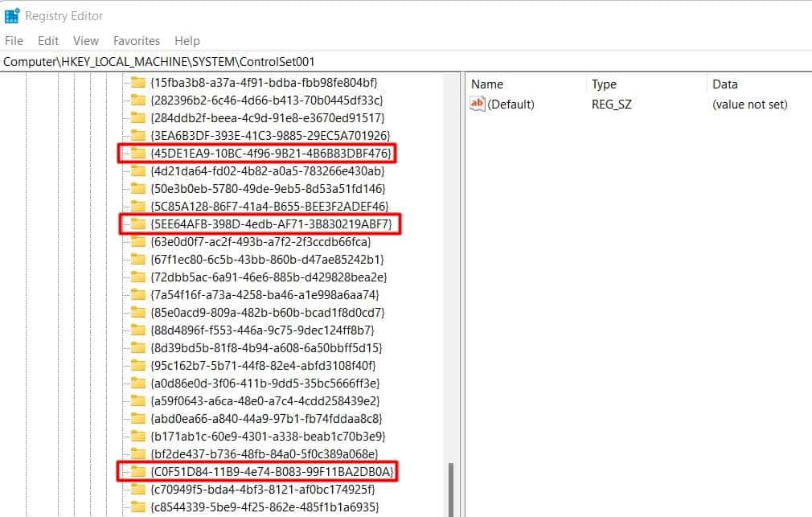812x517 pixels.
Task: Click folder icon of {a0d86e0d-3f06-411b-9dd5-35bc5666ff3e}
Action: click(x=138, y=384)
